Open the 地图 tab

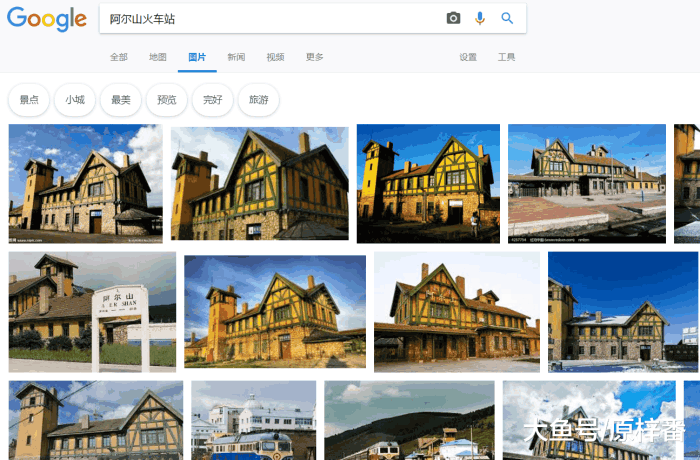point(158,57)
